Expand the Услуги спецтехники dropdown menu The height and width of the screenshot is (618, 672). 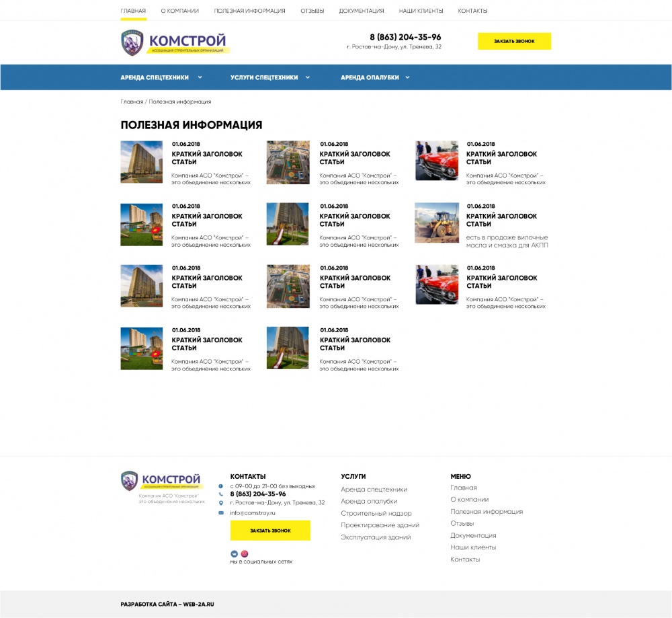pyautogui.click(x=308, y=77)
